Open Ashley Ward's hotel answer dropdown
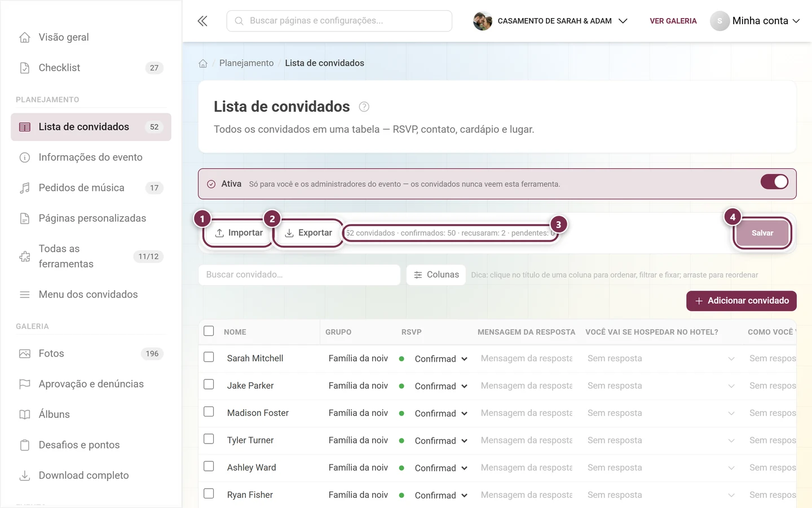This screenshot has height=508, width=812. (x=661, y=468)
